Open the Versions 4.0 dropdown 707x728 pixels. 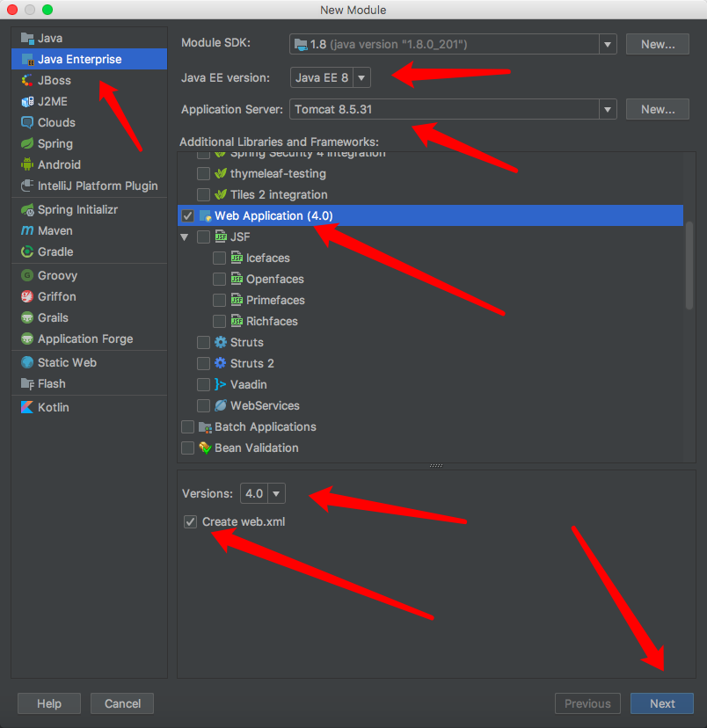tap(276, 493)
